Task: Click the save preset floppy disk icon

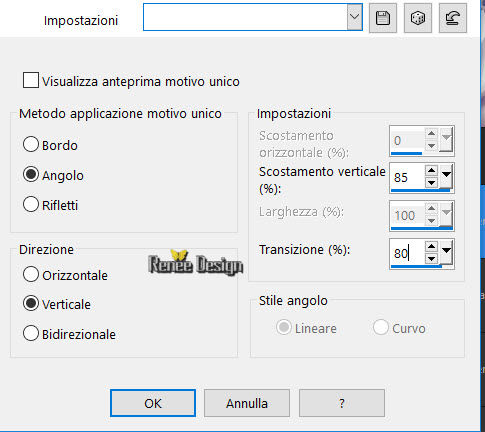Action: [383, 18]
